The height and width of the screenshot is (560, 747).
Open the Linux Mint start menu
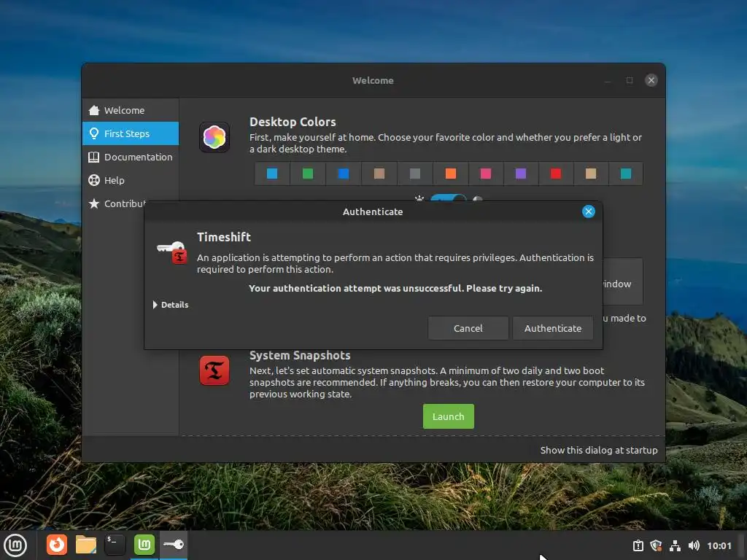15,545
